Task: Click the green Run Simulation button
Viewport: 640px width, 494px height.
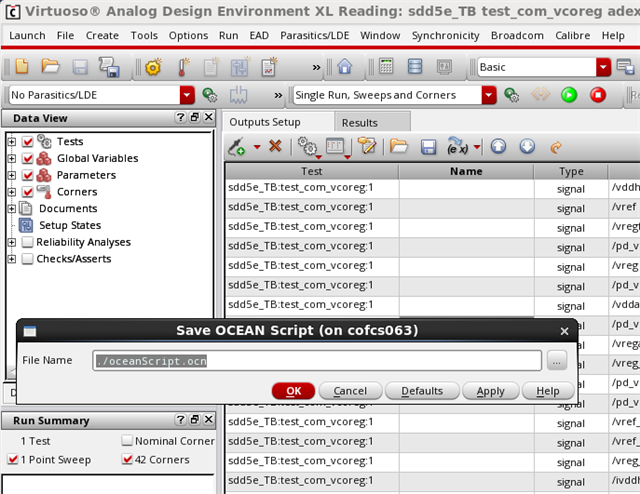Action: coord(569,95)
